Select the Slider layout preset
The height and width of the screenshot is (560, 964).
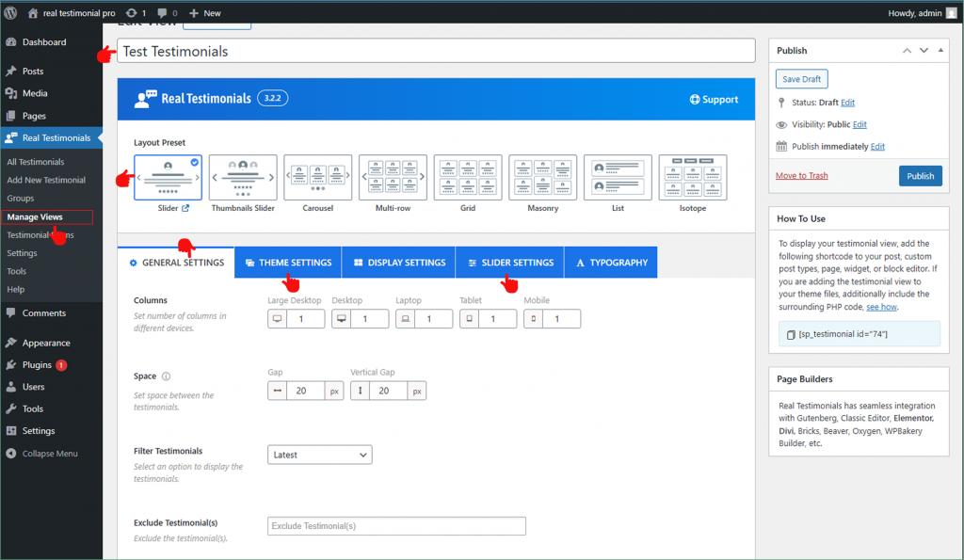[168, 178]
